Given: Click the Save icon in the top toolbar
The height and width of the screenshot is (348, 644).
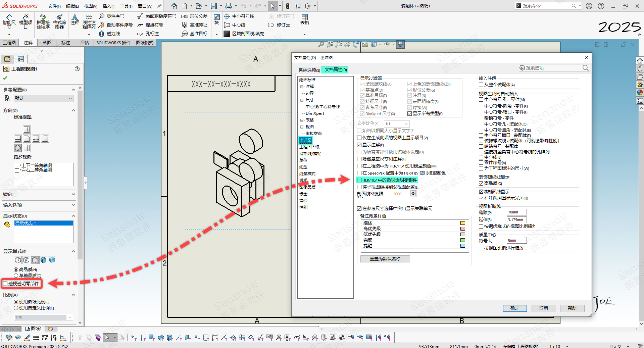Looking at the screenshot, I should pyautogui.click(x=213, y=6).
